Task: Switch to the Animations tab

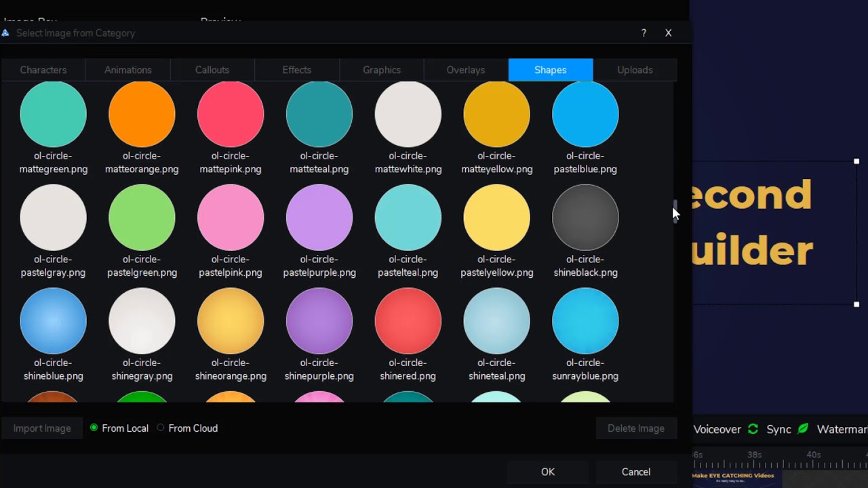Action: tap(128, 70)
